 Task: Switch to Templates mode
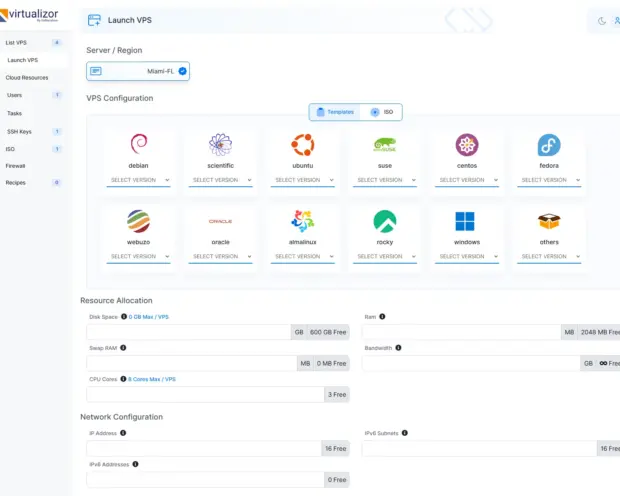coord(335,112)
